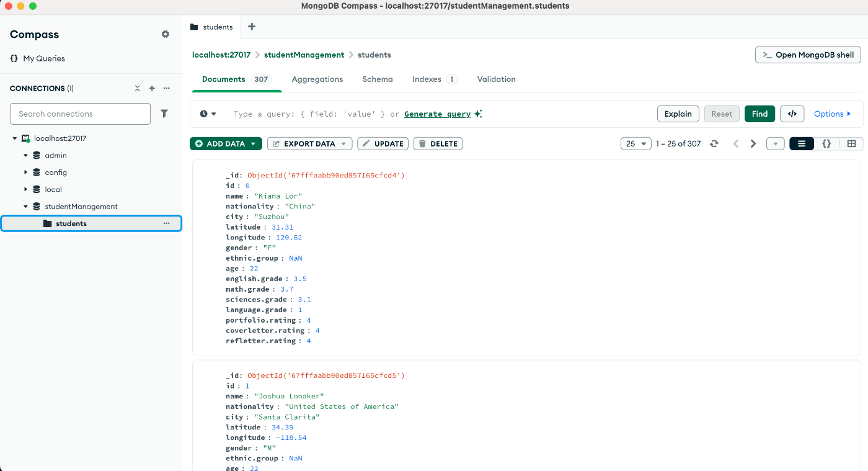The image size is (868, 471).
Task: Collapse all connections icon
Action: pos(138,88)
